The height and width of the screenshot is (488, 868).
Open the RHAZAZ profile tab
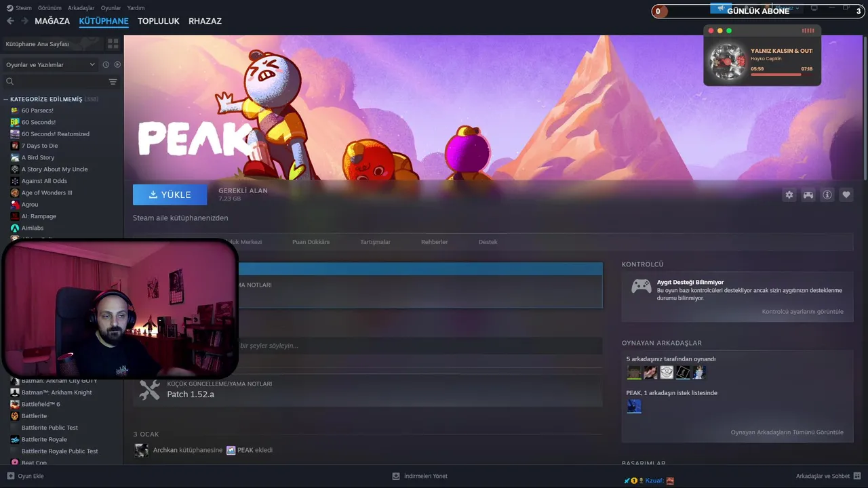[x=205, y=21]
